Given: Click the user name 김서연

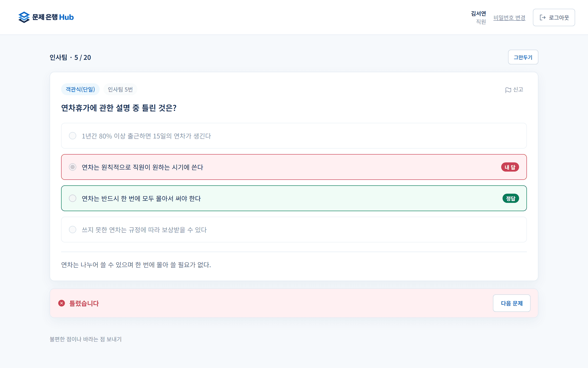Looking at the screenshot, I should coord(478,14).
